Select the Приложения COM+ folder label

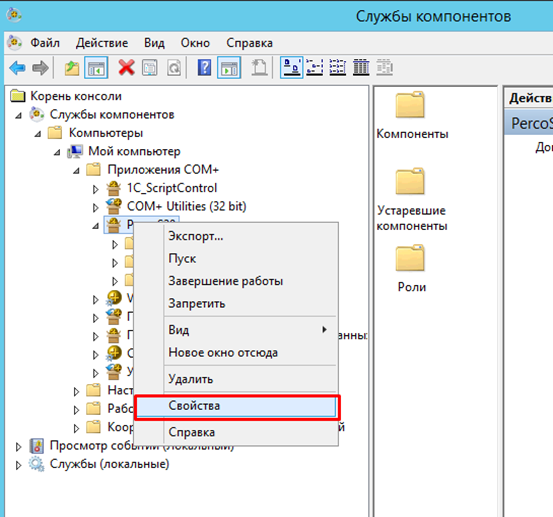[163, 170]
